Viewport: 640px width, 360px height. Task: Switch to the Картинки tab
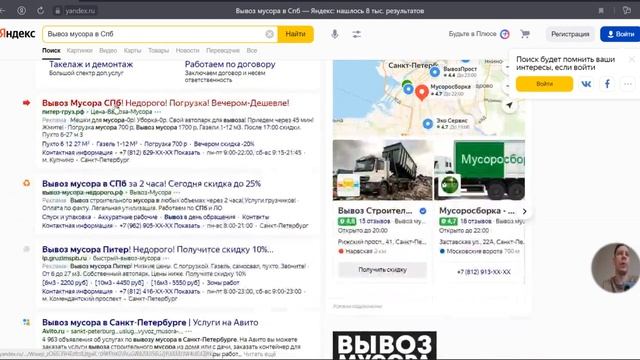point(80,51)
